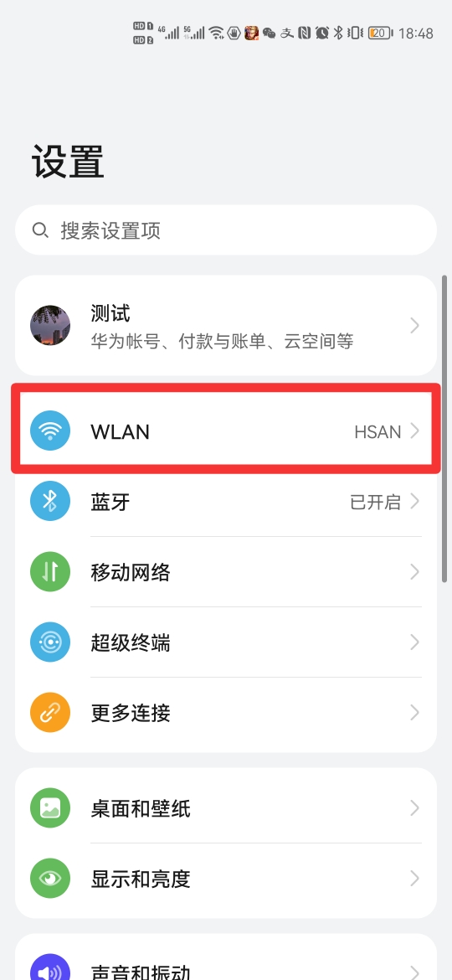Viewport: 452px width, 980px height.
Task: Tap the search magnifier icon
Action: pos(40,230)
